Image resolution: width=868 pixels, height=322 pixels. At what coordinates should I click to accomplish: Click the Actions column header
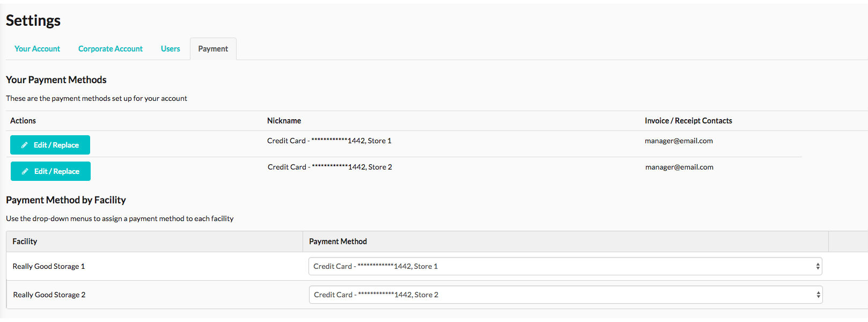coord(23,121)
